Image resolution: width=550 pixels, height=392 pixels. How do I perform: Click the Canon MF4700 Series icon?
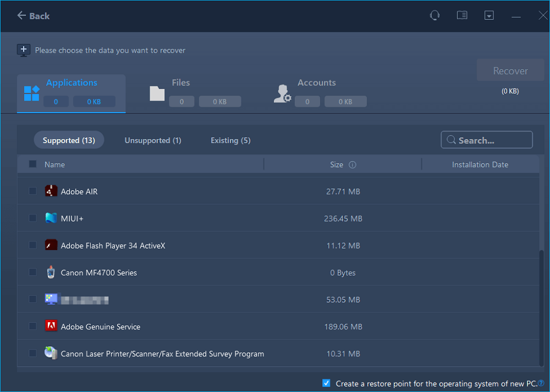(51, 272)
